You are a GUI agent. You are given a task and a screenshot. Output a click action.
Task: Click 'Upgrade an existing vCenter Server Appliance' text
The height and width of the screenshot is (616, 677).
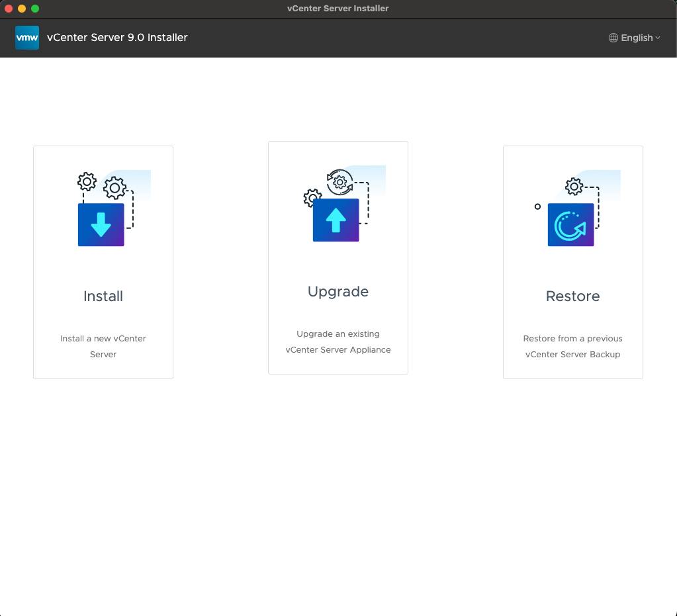[x=338, y=341]
